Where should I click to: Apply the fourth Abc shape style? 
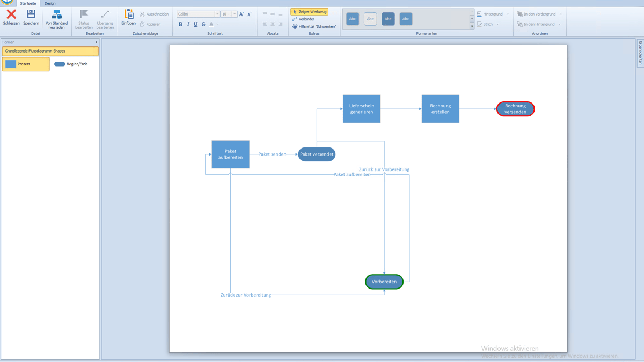pos(406,19)
